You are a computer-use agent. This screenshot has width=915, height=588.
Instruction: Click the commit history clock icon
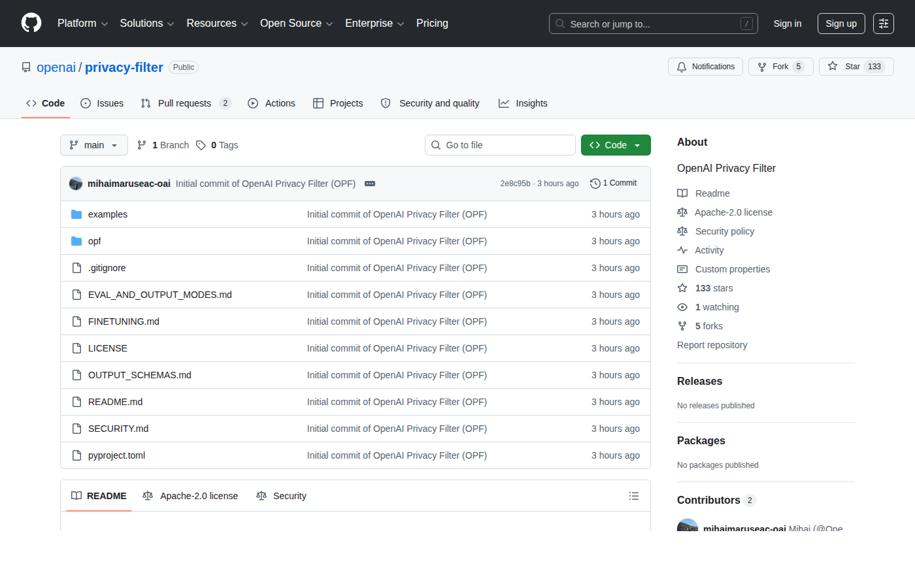coord(595,184)
